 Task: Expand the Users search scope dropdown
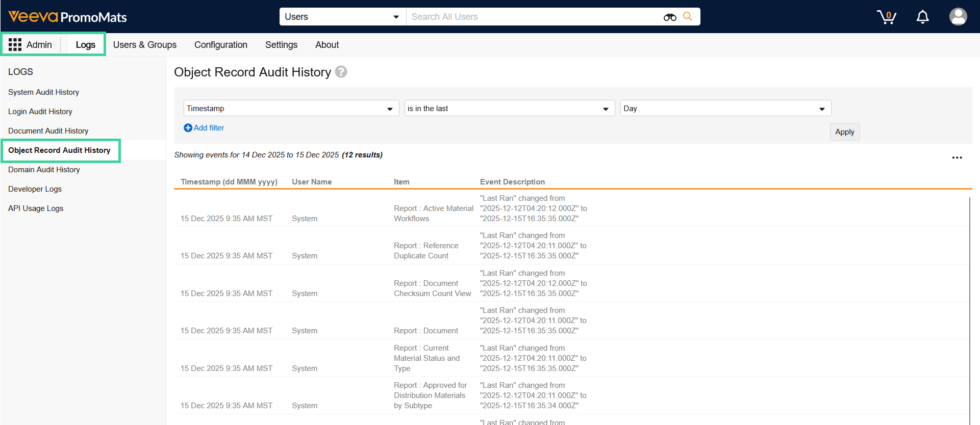click(x=342, y=17)
